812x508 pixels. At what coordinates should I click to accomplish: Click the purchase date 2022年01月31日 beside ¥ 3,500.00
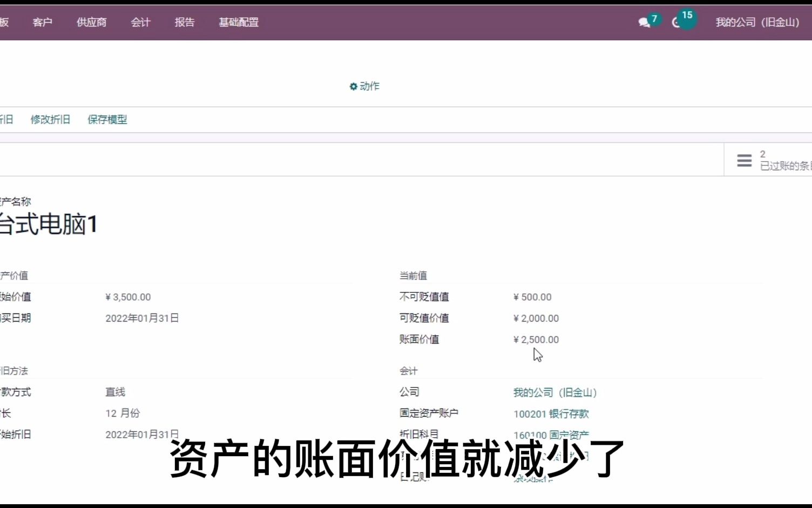coord(142,318)
